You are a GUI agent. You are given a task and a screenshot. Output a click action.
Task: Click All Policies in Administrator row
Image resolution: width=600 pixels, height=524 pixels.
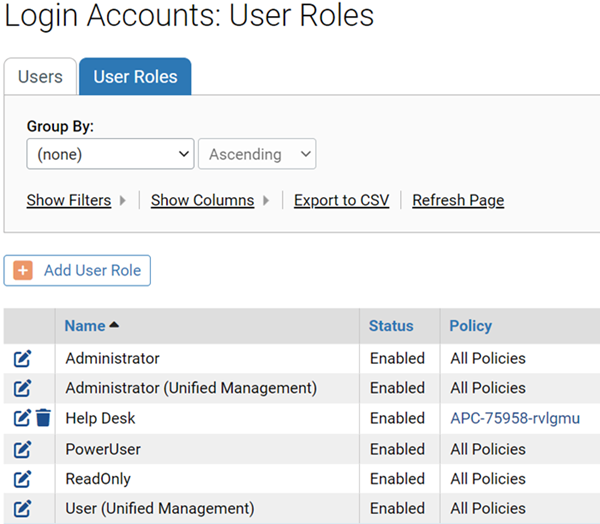488,359
